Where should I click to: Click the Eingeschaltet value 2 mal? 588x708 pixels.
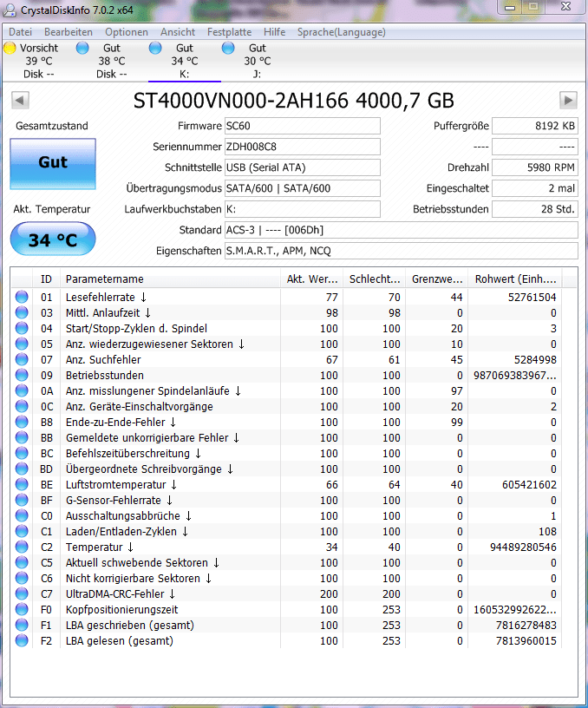535,188
